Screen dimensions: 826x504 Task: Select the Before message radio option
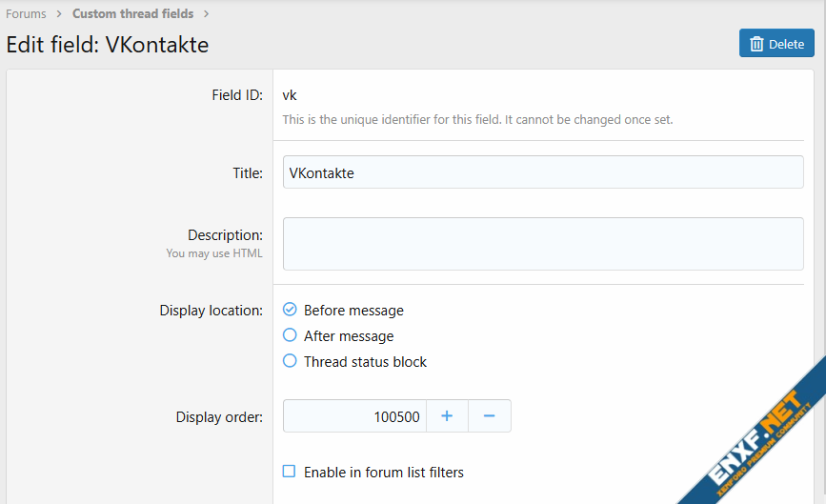pyautogui.click(x=291, y=310)
